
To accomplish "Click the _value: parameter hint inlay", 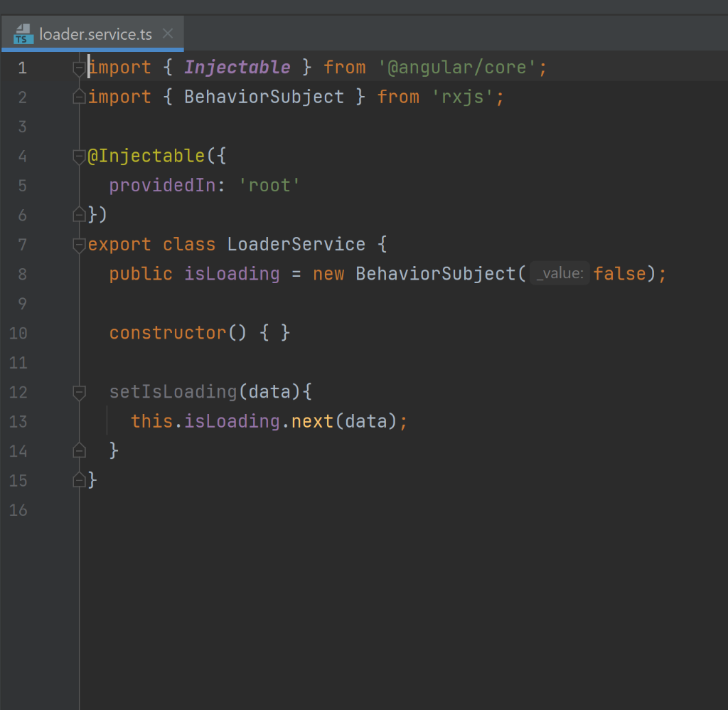I will click(560, 272).
